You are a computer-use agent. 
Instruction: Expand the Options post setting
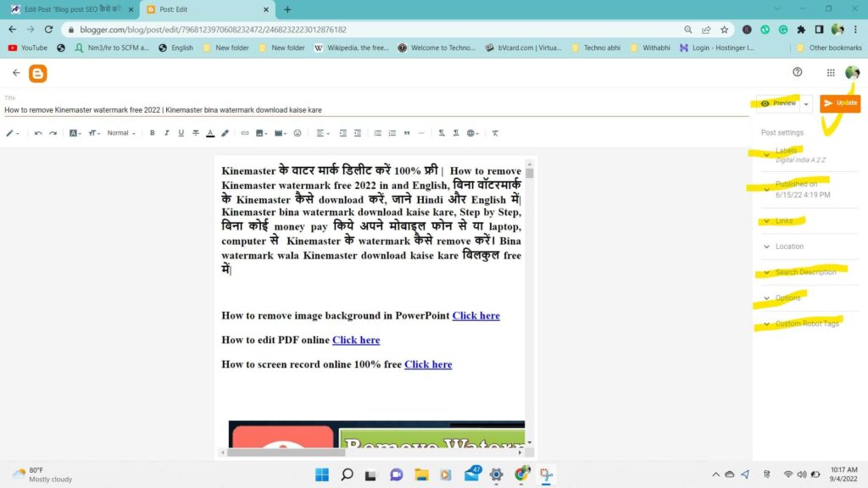(810, 297)
